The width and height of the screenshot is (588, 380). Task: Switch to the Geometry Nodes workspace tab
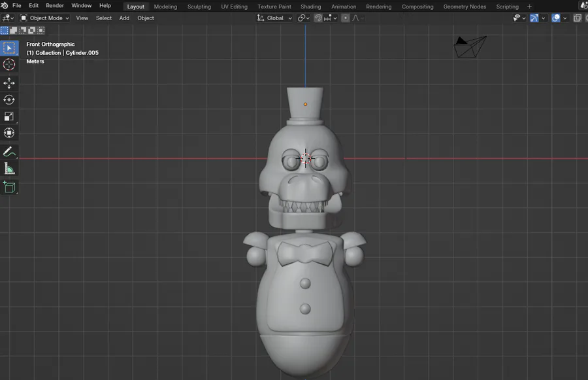(x=465, y=7)
